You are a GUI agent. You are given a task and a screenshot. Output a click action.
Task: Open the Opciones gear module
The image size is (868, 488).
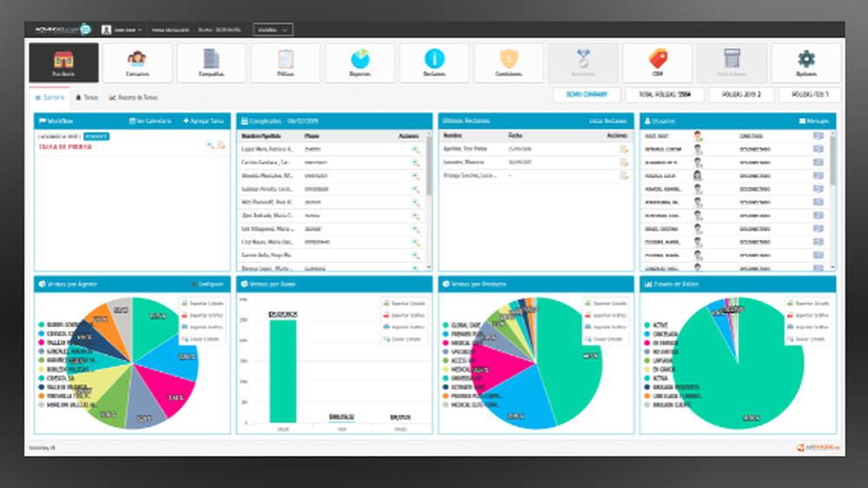806,63
